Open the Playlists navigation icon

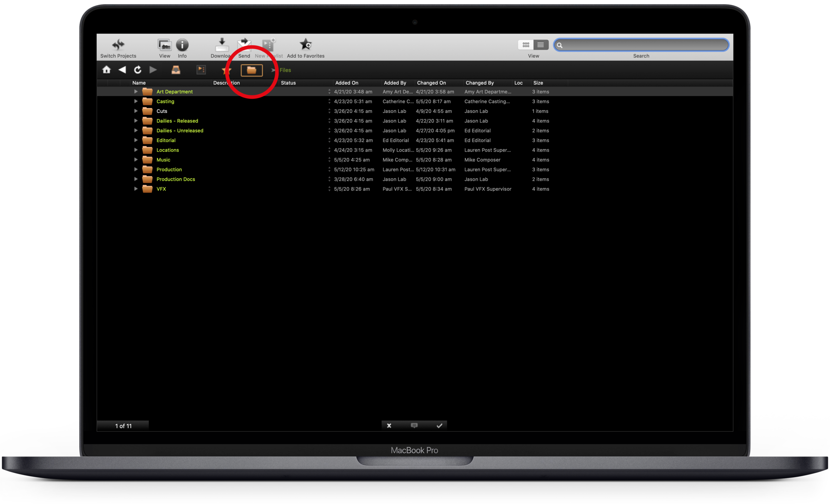[x=201, y=70]
